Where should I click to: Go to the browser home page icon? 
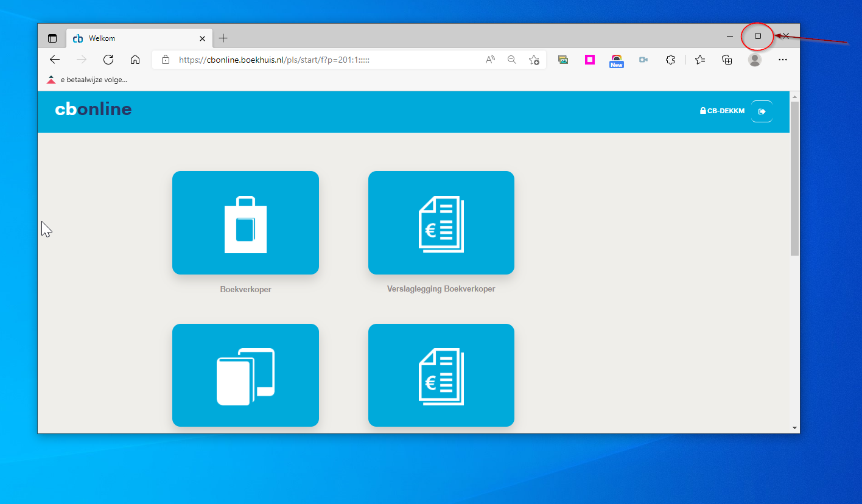135,60
